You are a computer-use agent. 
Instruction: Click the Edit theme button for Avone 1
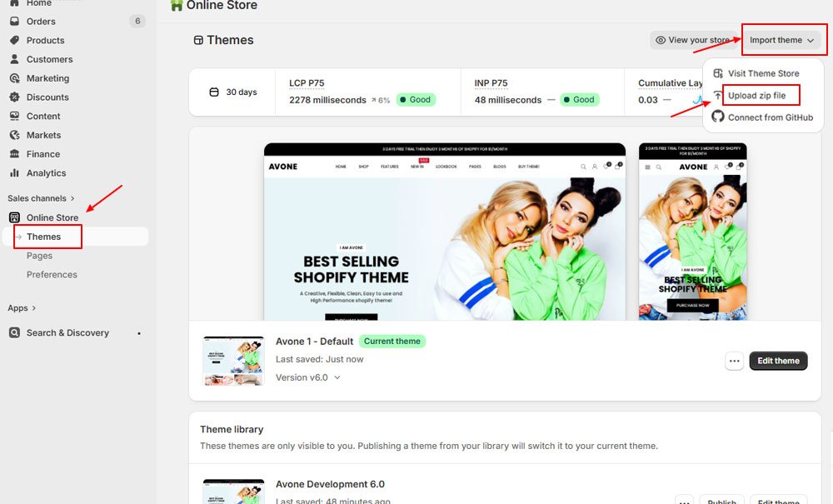(x=778, y=361)
